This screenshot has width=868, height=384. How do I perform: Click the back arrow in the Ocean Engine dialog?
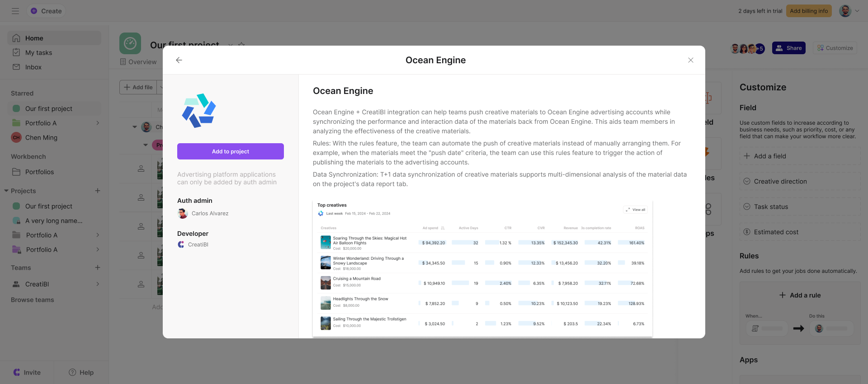pos(179,60)
